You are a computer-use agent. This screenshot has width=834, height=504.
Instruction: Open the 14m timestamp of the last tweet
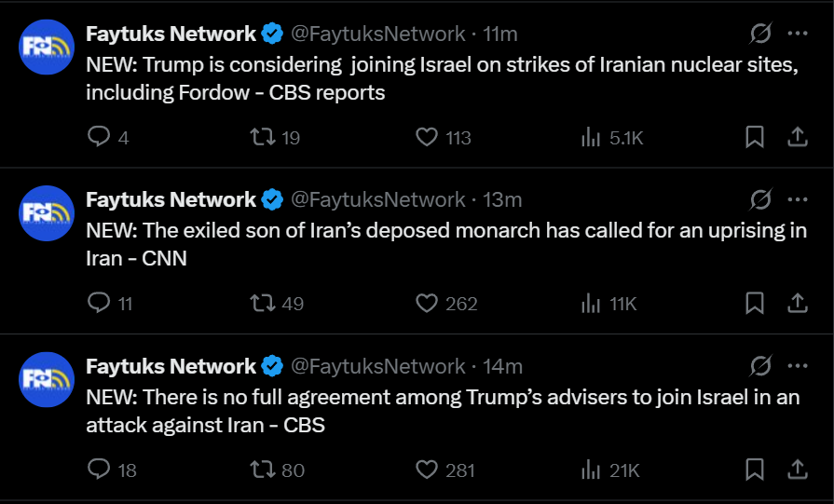(502, 366)
